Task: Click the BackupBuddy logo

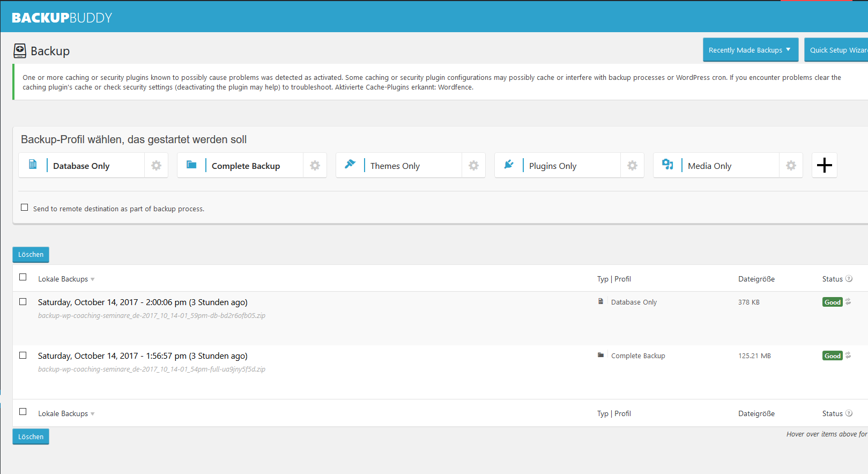Action: (x=62, y=18)
